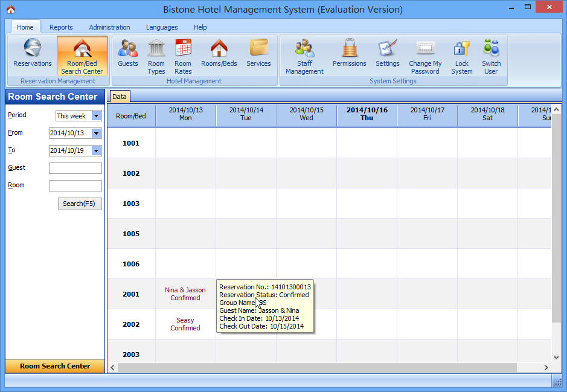Viewport: 567px width, 392px height.
Task: Select room 1003 row label
Action: coord(131,204)
